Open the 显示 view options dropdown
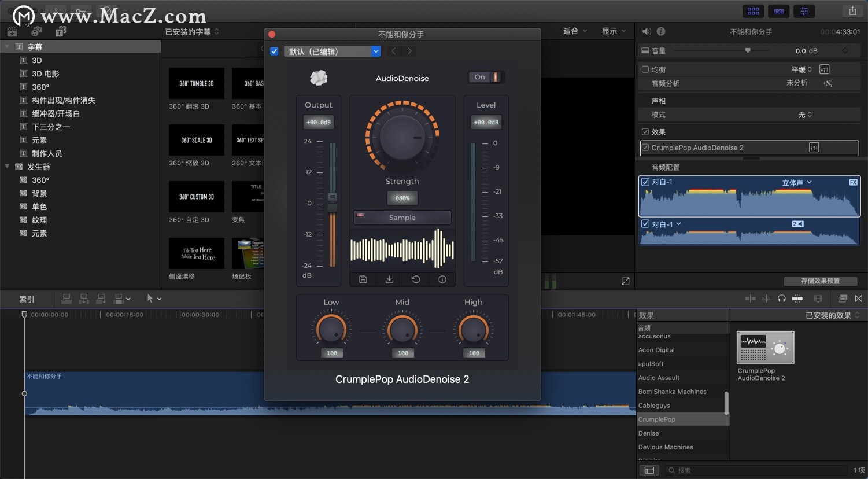Viewport: 868px width, 479px height. pos(614,31)
